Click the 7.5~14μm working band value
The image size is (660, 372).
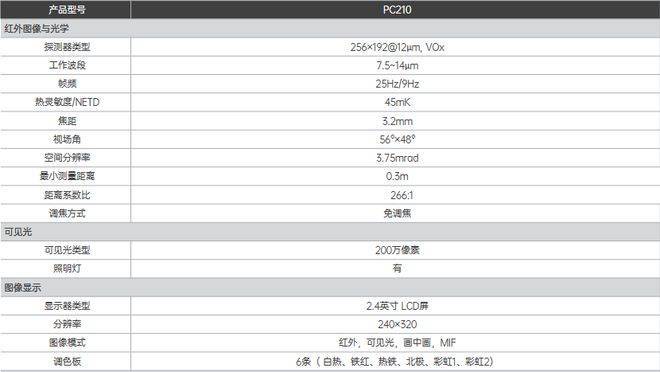point(397,66)
